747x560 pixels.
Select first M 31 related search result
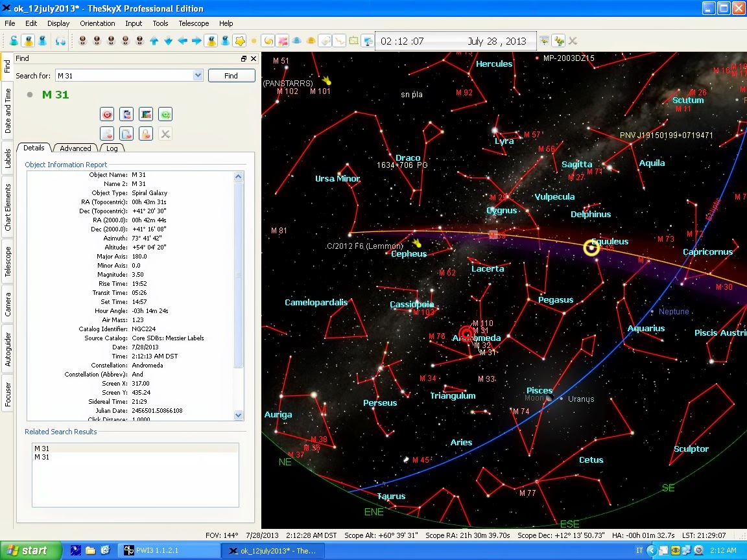(x=41, y=449)
